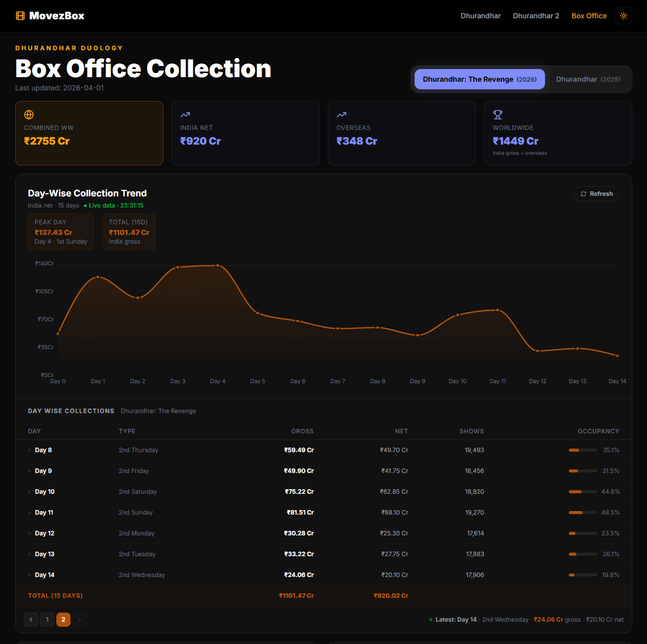The height and width of the screenshot is (644, 647).
Task: Click the ₹75.22 Cr gross value
Action: point(299,492)
